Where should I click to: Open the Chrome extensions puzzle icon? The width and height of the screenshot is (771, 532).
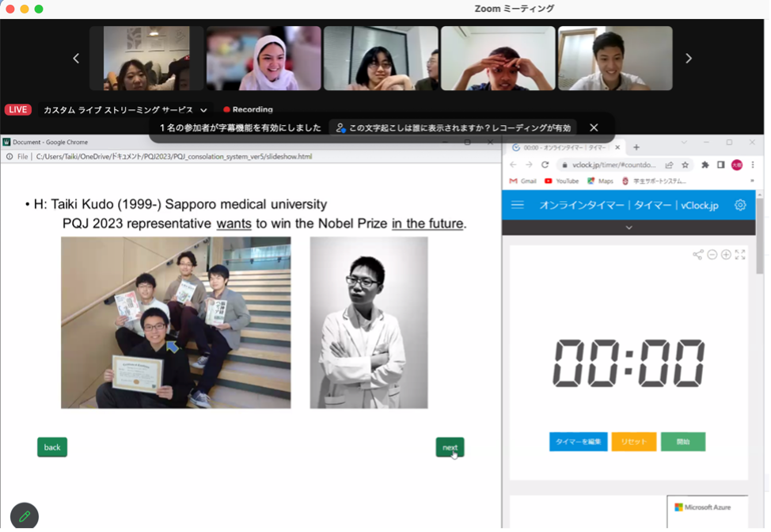coord(705,165)
